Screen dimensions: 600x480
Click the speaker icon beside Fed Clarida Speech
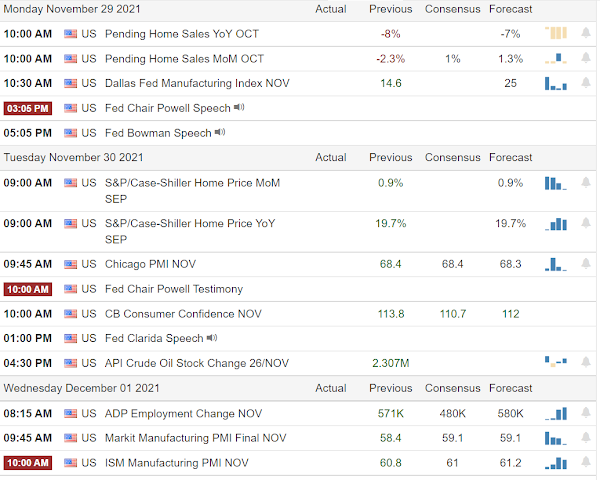click(212, 338)
